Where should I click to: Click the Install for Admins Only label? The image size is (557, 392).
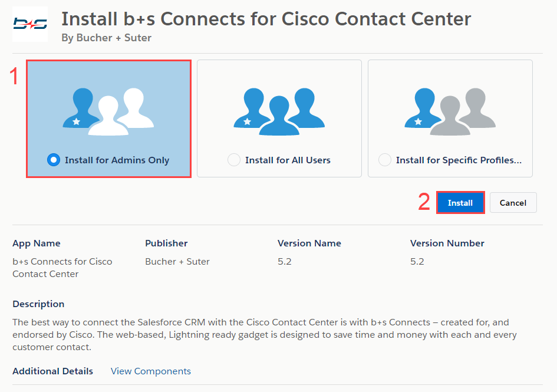click(117, 160)
